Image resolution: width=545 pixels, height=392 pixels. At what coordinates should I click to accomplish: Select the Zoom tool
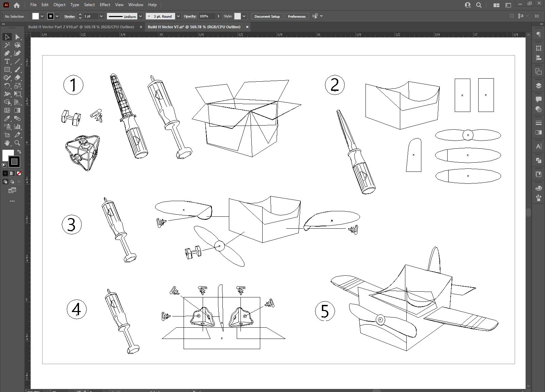pos(18,143)
